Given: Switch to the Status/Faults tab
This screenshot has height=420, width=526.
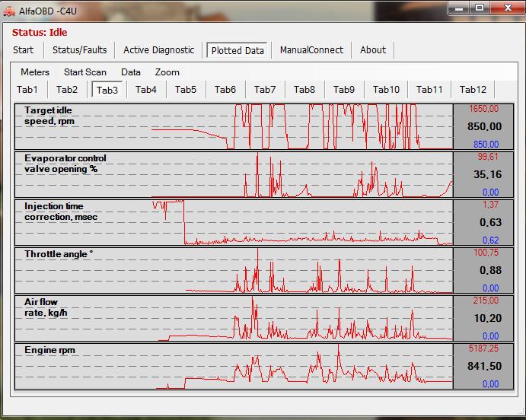Looking at the screenshot, I should (x=79, y=50).
